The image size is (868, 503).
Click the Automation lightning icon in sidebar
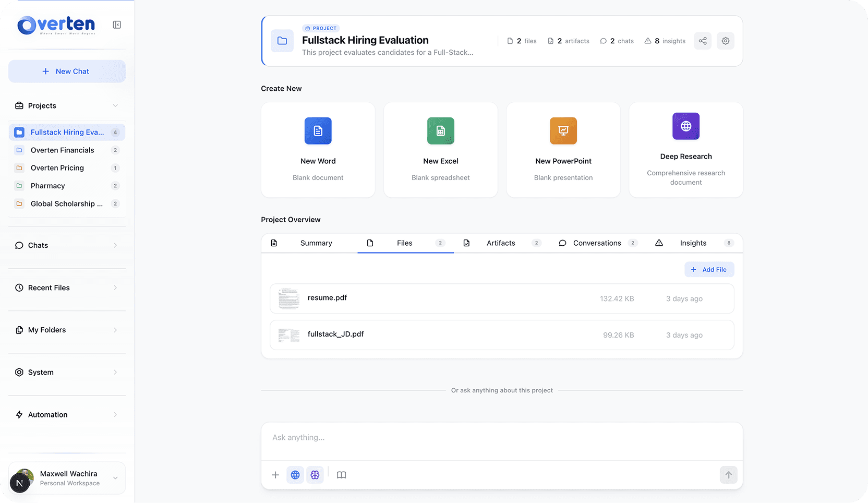point(19,414)
